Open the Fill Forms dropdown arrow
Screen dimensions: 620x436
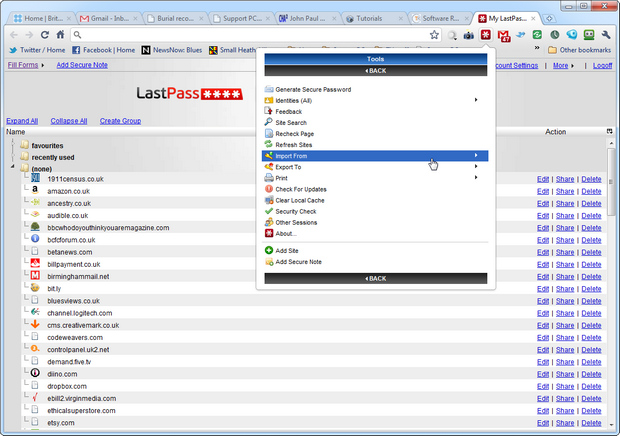(43, 65)
